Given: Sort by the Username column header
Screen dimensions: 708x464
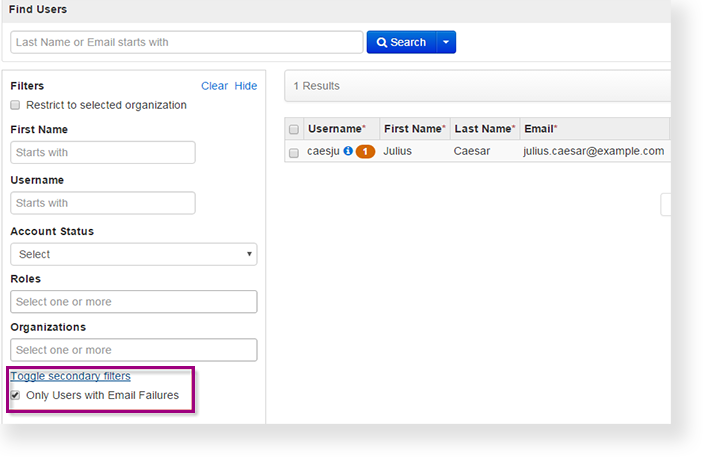Looking at the screenshot, I should click(x=336, y=129).
